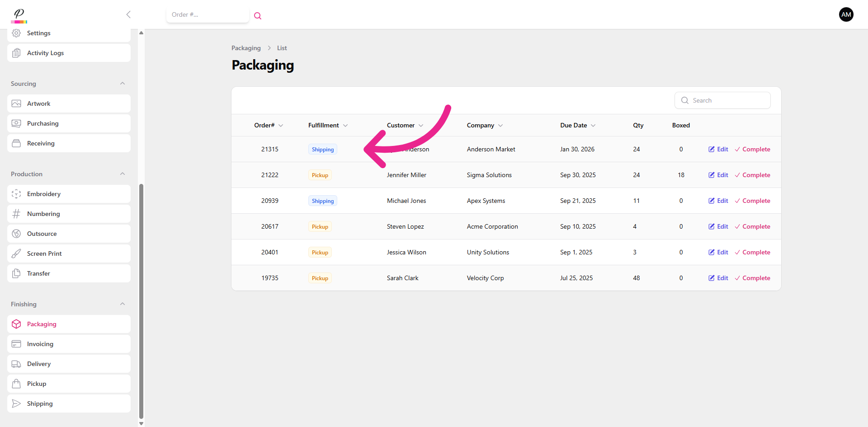Edit order 21222
Screen dimensions: 868x427
coord(718,175)
